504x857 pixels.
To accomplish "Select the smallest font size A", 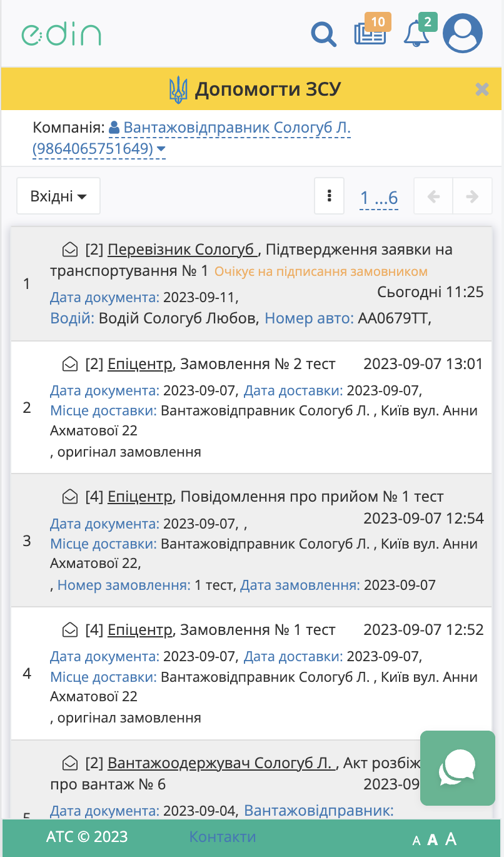I will (x=416, y=841).
